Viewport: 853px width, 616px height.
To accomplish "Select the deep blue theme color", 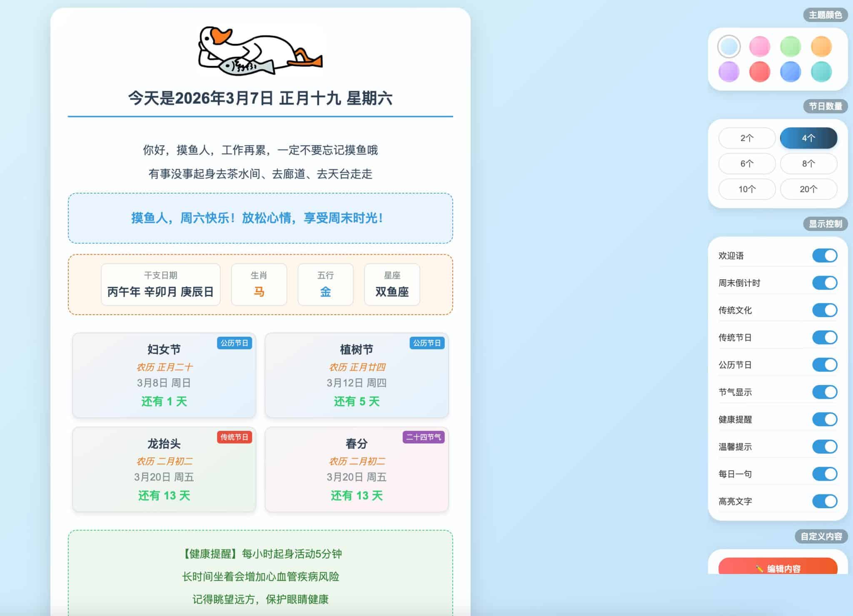I will (791, 72).
